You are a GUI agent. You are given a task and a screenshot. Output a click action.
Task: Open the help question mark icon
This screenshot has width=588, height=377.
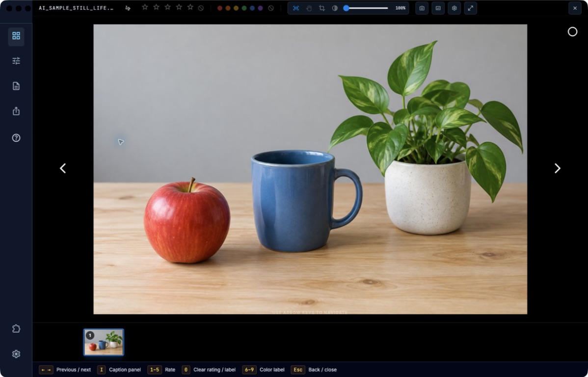[x=16, y=137]
